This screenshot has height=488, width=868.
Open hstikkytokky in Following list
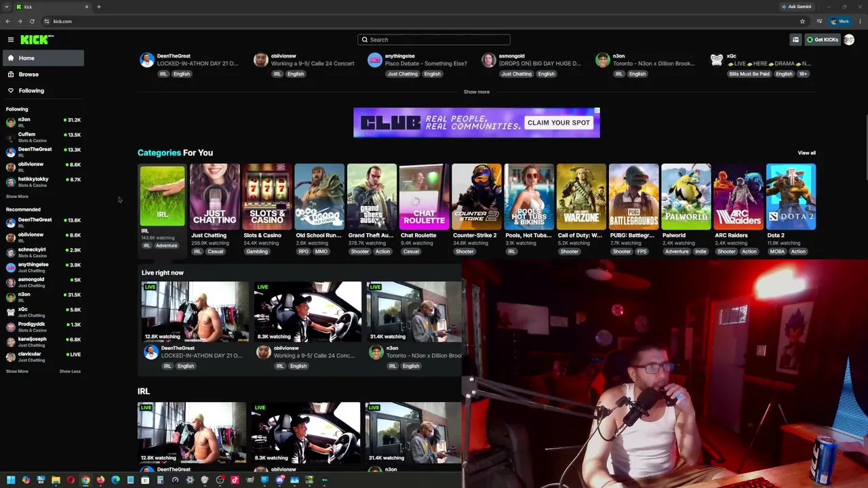pos(42,182)
